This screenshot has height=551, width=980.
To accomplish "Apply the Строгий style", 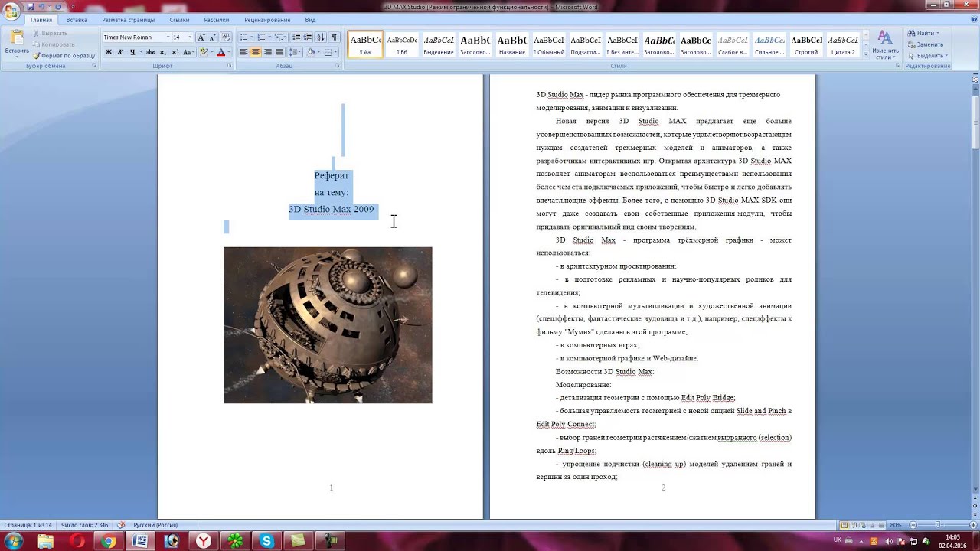I will (806, 44).
